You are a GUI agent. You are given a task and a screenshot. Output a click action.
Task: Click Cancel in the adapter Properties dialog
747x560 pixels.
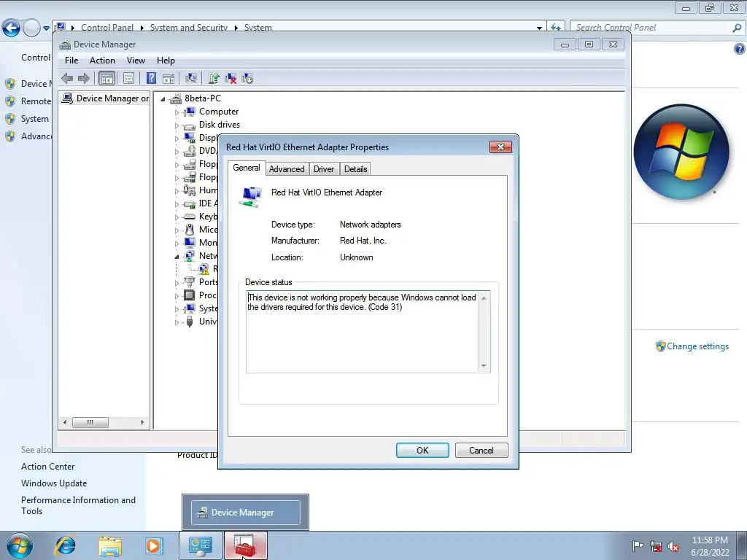pos(481,451)
